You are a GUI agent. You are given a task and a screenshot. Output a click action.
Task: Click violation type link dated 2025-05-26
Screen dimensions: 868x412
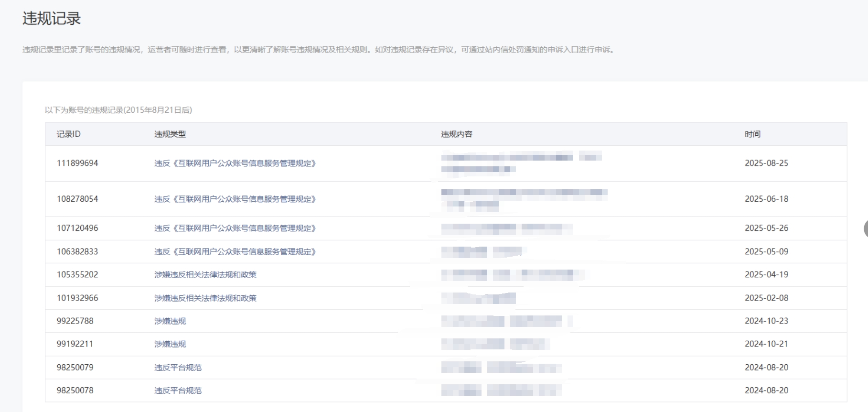point(235,228)
